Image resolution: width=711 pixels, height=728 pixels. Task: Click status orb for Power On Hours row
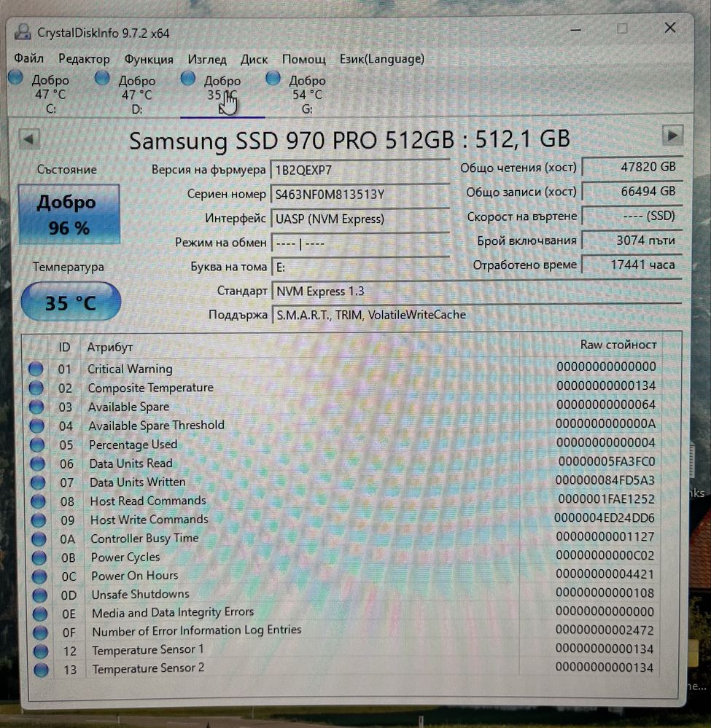39,576
